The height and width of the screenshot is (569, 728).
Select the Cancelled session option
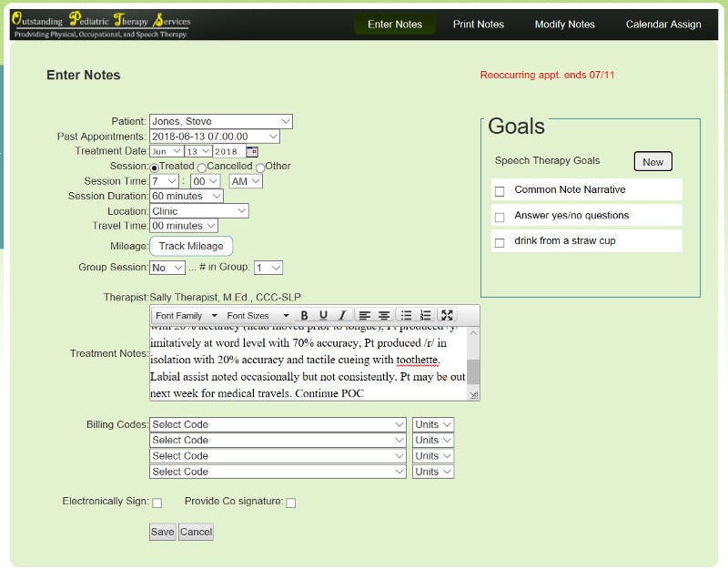pos(201,168)
